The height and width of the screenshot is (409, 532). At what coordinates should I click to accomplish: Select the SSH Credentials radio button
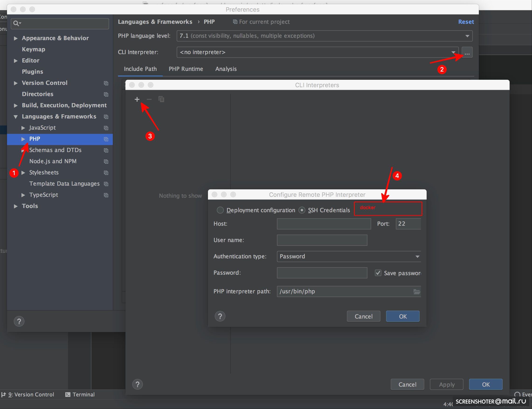click(x=302, y=210)
